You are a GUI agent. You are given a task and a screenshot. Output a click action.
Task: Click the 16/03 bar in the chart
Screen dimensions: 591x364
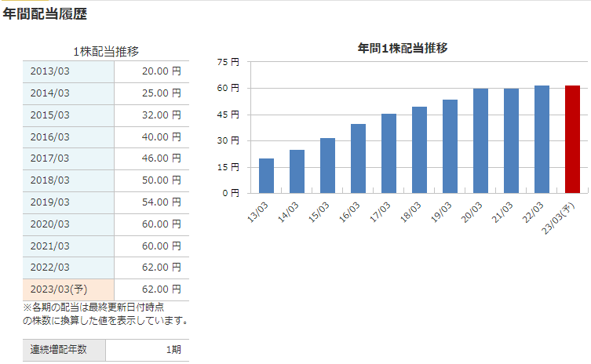358,158
